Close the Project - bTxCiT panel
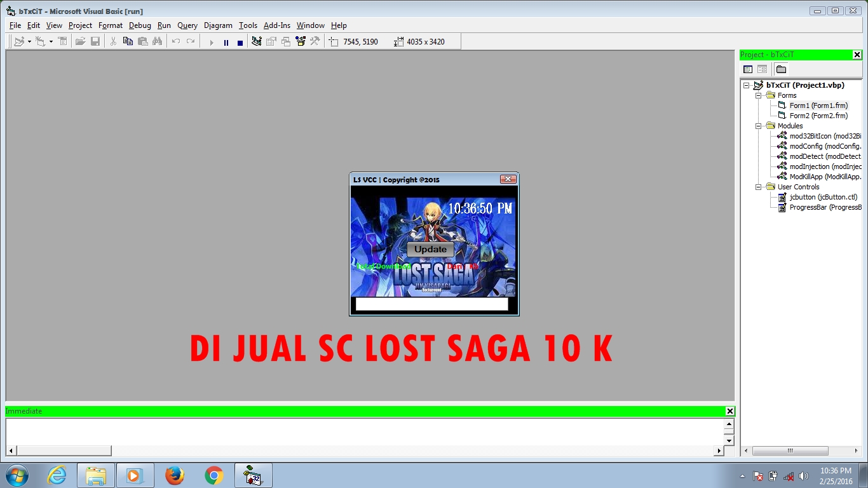 coord(857,55)
